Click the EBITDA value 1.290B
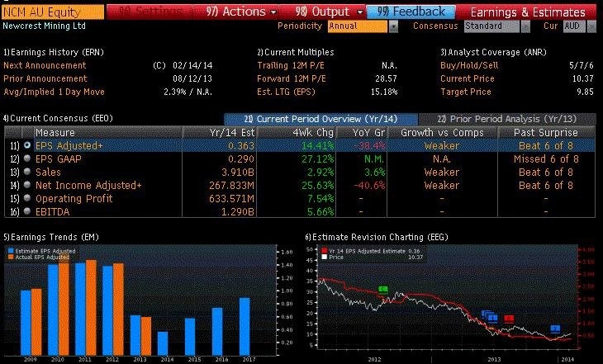Image resolution: width=603 pixels, height=364 pixels. 237,211
